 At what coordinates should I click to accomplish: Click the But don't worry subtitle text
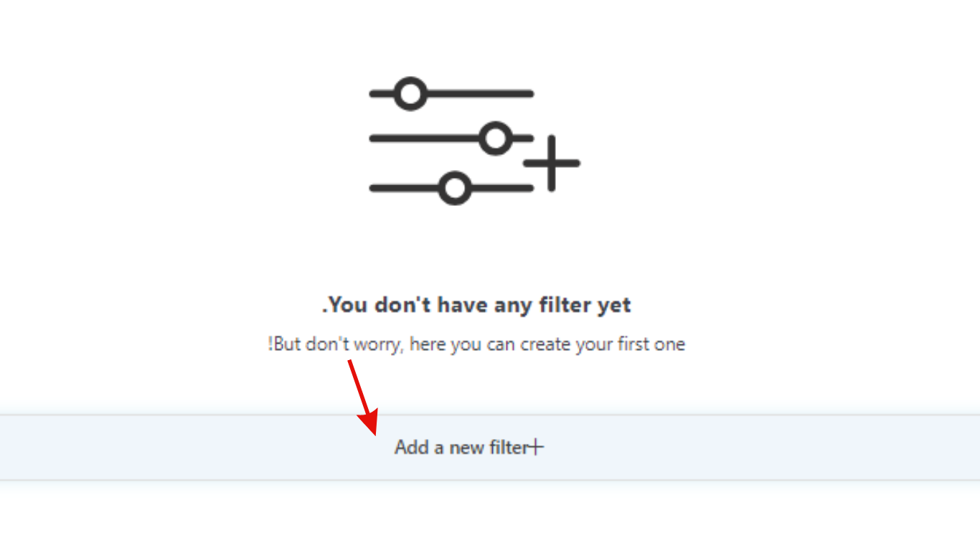[x=476, y=344]
